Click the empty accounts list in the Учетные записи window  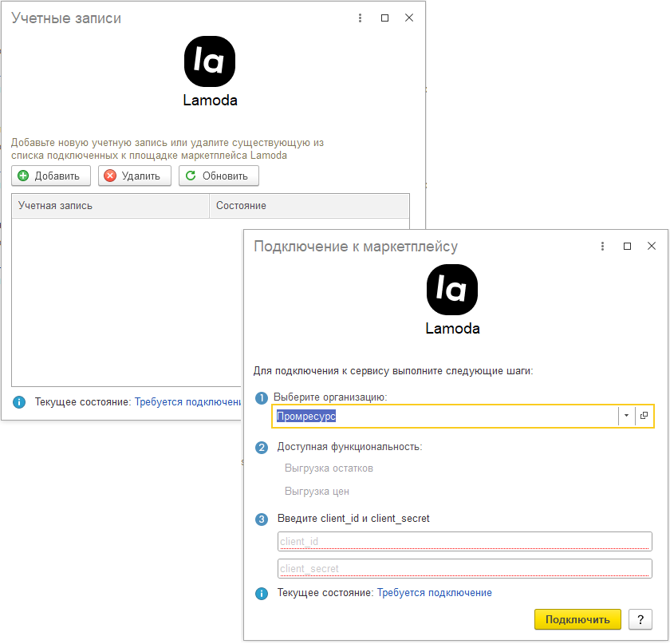127,302
